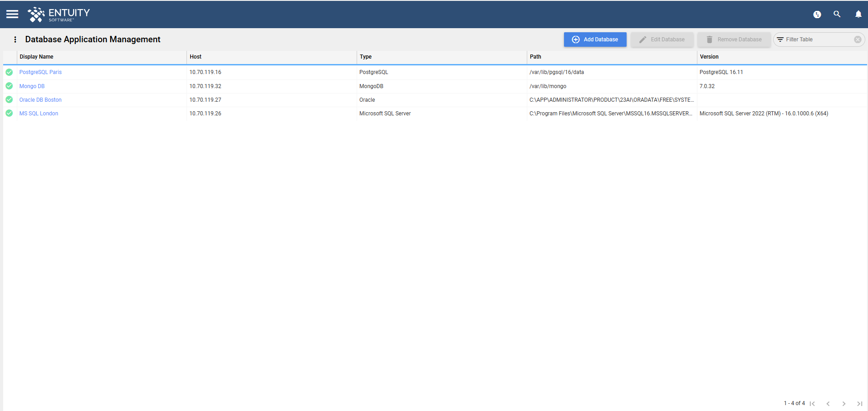The image size is (868, 411).
Task: Open Mongo DB link
Action: pyautogui.click(x=32, y=86)
